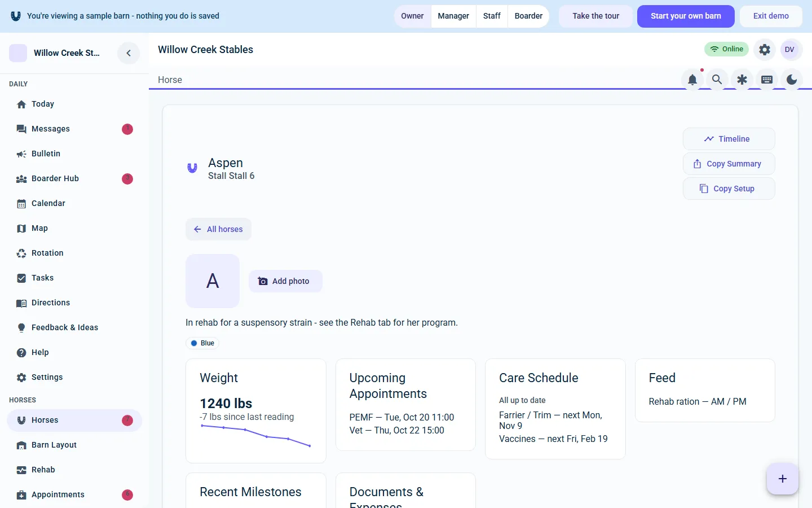This screenshot has width=812, height=508.
Task: Click Add photo button
Action: [285, 281]
